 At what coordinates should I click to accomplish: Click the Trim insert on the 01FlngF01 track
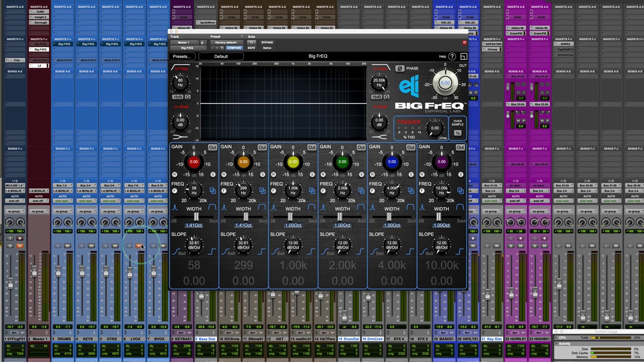[x=15, y=60]
